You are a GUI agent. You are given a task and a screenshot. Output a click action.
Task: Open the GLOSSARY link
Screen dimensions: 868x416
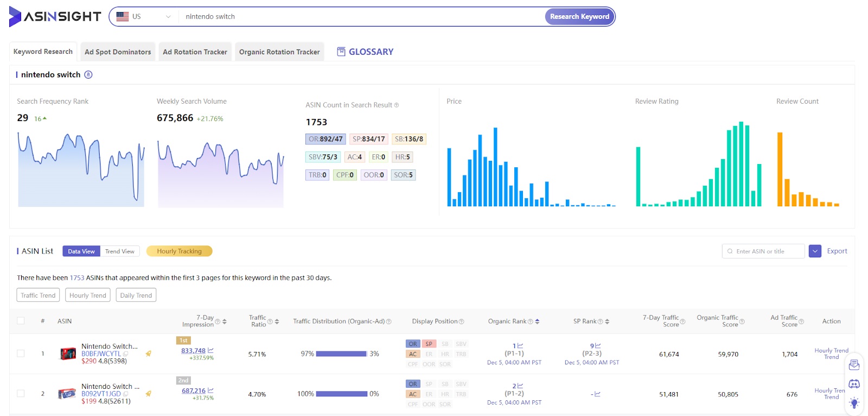(x=365, y=52)
